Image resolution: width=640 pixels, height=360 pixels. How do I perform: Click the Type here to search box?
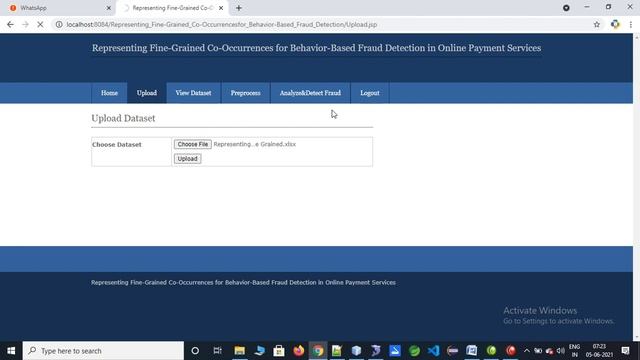(x=103, y=351)
